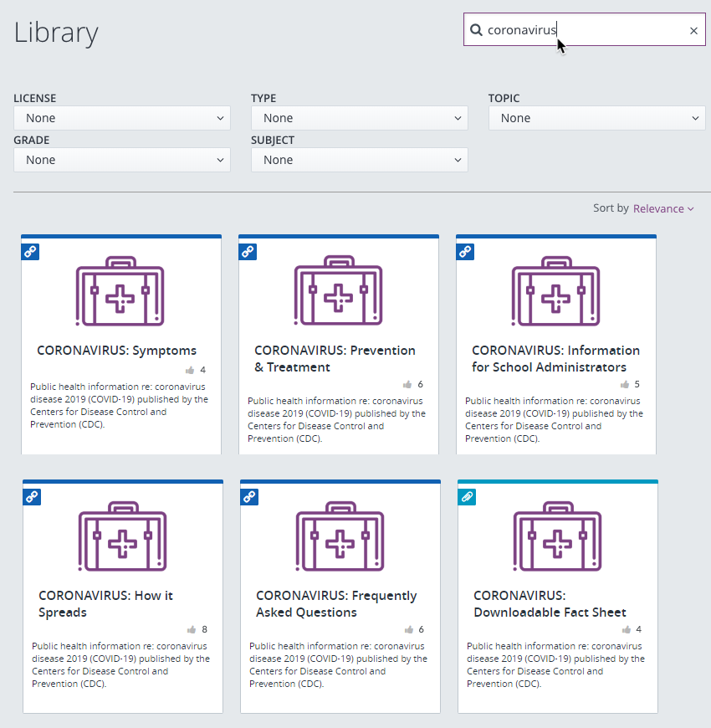This screenshot has height=728, width=711.
Task: Change the Sort by Relevance option
Action: point(663,209)
